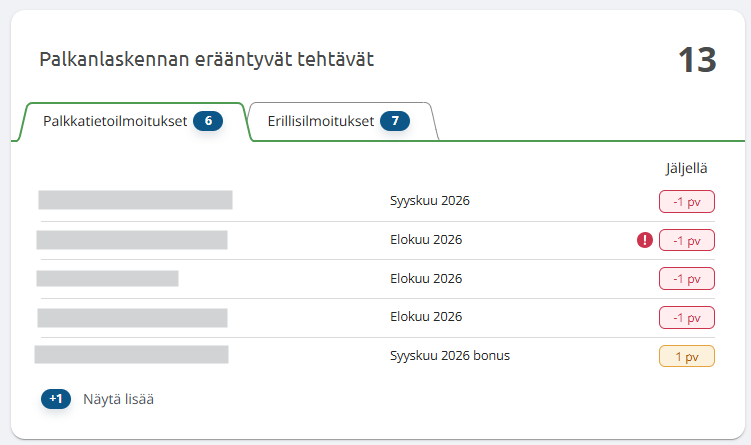Click the Jäljellä column header
Viewport: 751px width, 445px height.
pyautogui.click(x=686, y=168)
